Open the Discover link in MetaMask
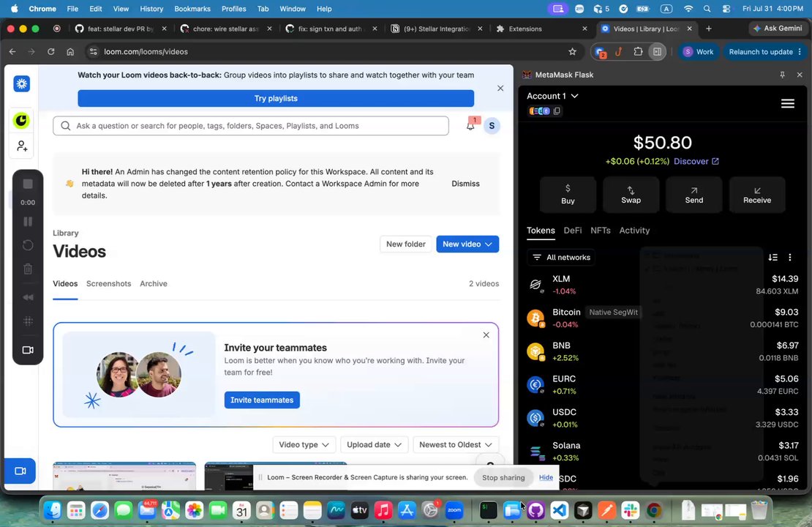812x527 pixels. pos(696,161)
